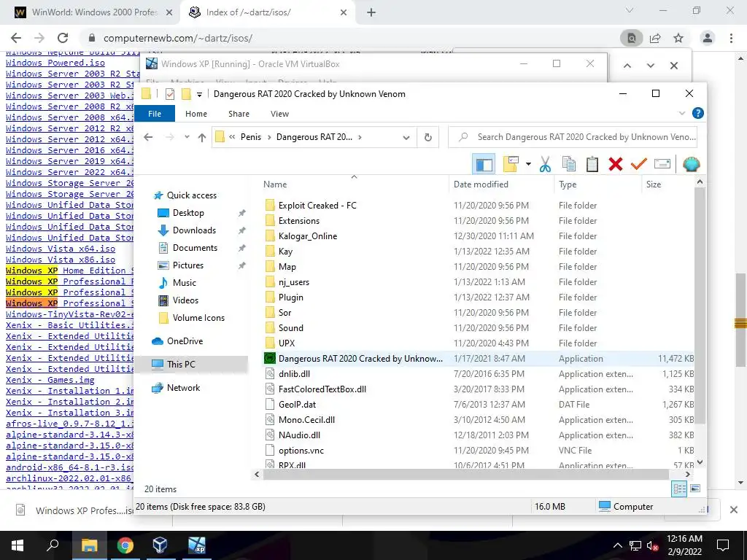
Task: Go to next find result in Chrome
Action: (651, 66)
